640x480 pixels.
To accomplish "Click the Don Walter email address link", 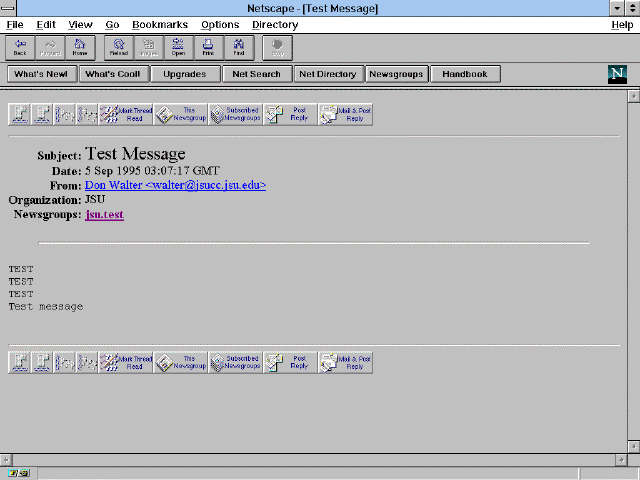I will (x=175, y=185).
